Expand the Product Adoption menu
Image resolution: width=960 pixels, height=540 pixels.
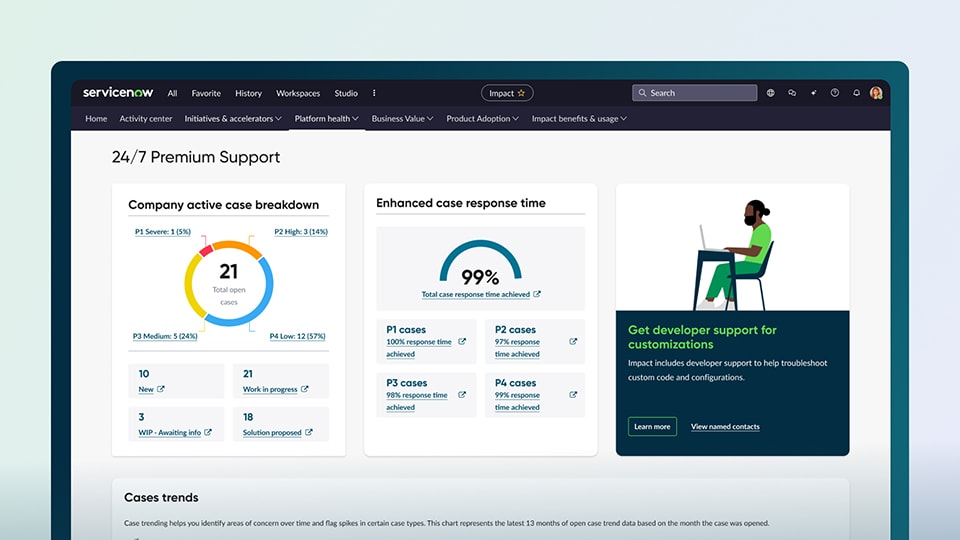click(482, 119)
